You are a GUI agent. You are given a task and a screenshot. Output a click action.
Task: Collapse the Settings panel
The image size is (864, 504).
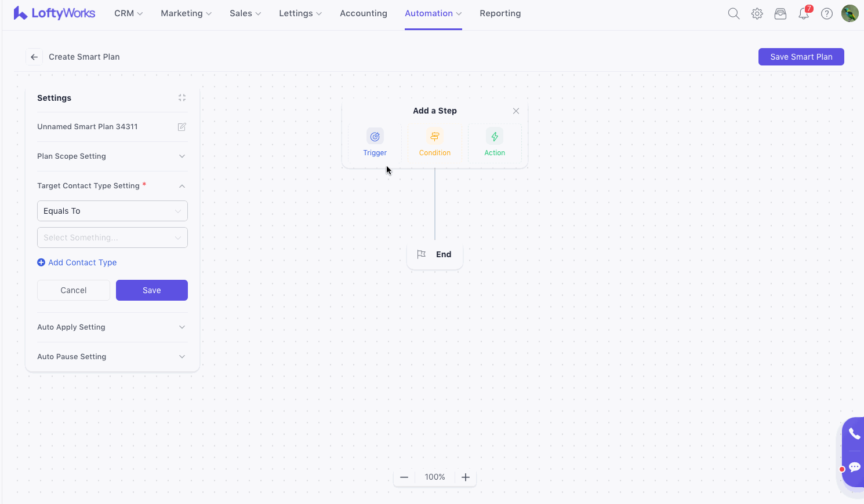coord(182,98)
